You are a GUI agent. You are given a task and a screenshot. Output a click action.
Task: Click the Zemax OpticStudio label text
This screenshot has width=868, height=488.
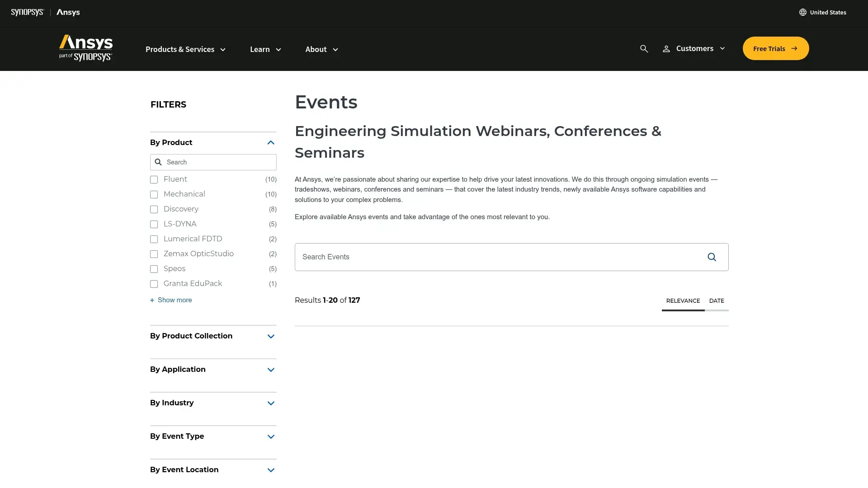coord(198,254)
